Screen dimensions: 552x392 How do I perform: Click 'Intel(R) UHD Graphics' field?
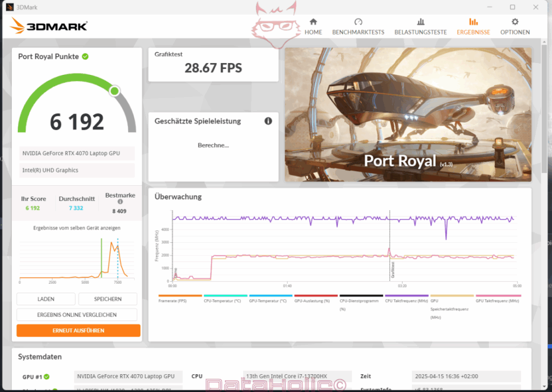point(77,170)
